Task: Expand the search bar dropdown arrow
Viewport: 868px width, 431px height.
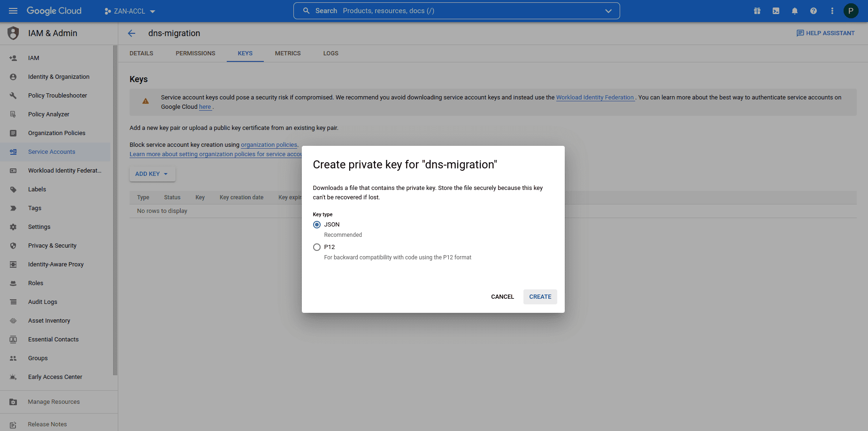Action: tap(608, 11)
